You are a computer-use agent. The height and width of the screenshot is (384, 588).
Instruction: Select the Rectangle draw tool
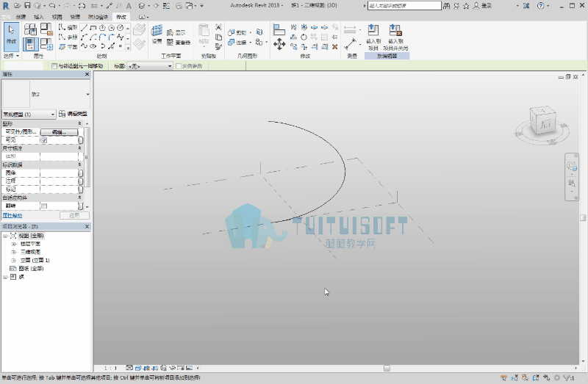[x=93, y=28]
